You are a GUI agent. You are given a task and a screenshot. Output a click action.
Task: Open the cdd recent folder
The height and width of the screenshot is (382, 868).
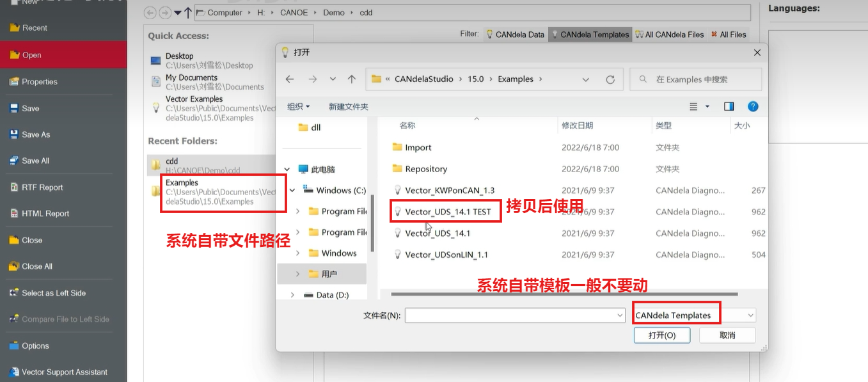[211, 166]
